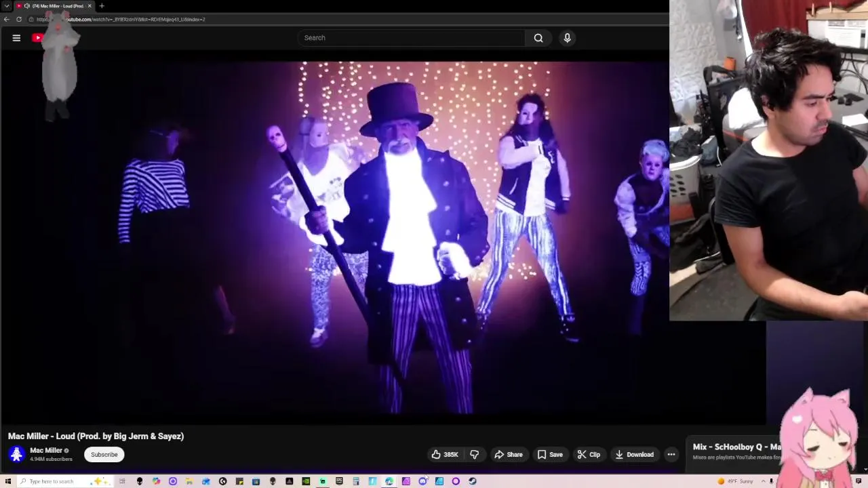This screenshot has height=488, width=868.
Task: Open the Mix - ScHoolboy Q playlist panel
Action: (x=736, y=452)
